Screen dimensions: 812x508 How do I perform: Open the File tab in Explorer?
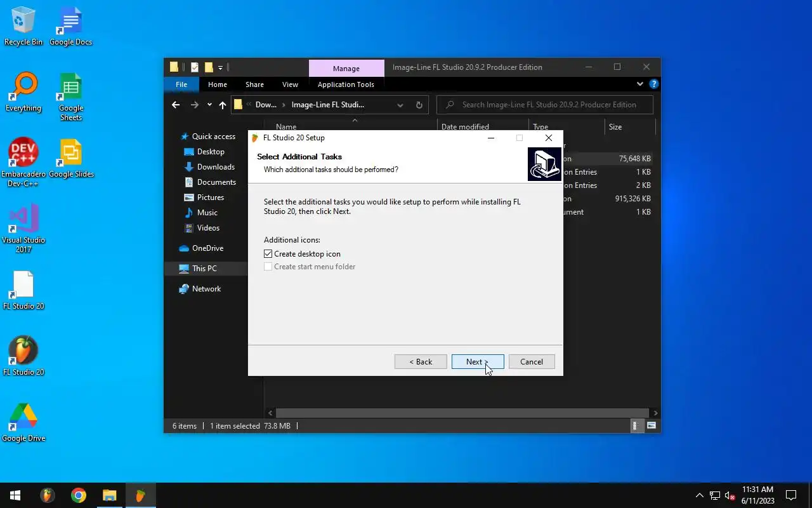click(181, 84)
